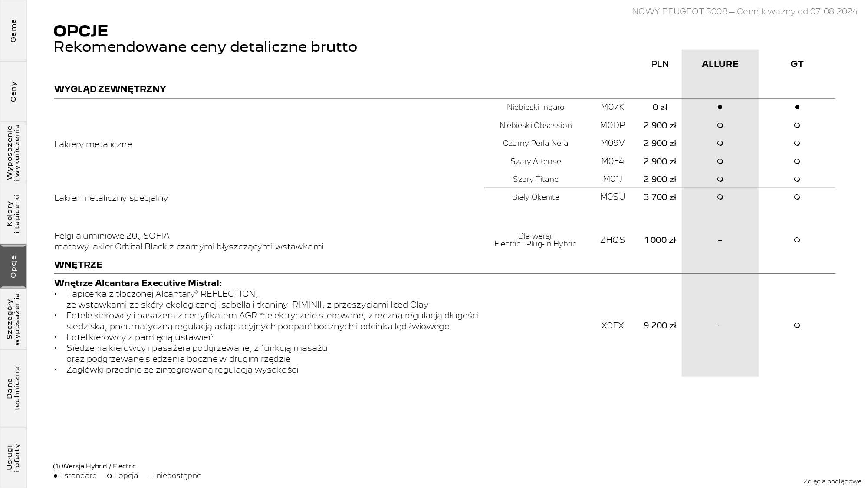Image resolution: width=868 pixels, height=488 pixels.
Task: Go to Wyposażenie i wykończenia tab
Action: (x=13, y=152)
